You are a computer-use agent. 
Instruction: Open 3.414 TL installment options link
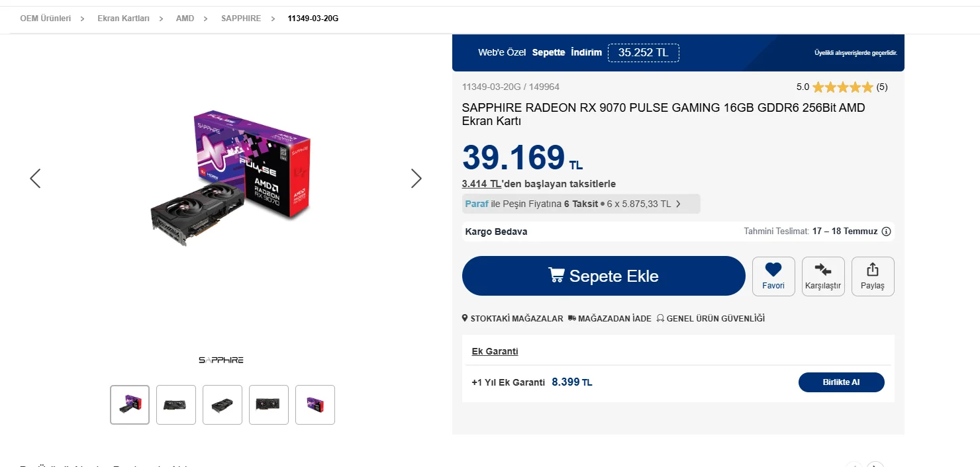coord(481,184)
